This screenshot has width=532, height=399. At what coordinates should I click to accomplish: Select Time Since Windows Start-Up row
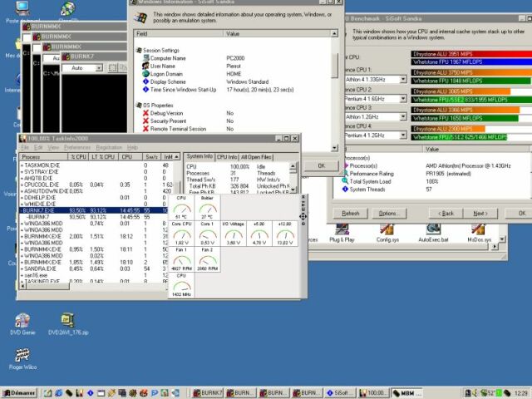pos(233,90)
